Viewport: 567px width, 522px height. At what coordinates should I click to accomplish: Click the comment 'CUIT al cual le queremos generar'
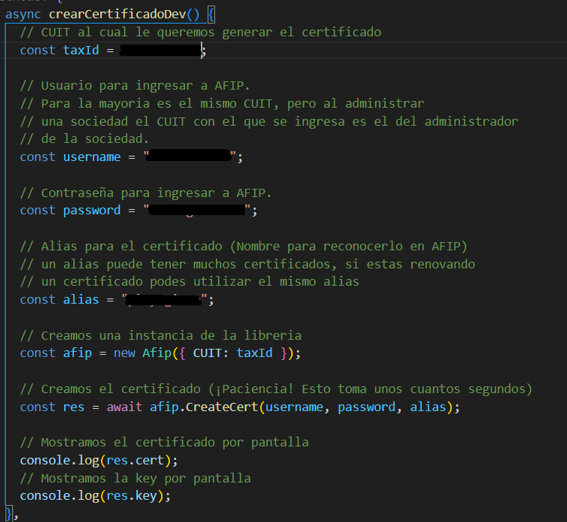click(x=200, y=32)
